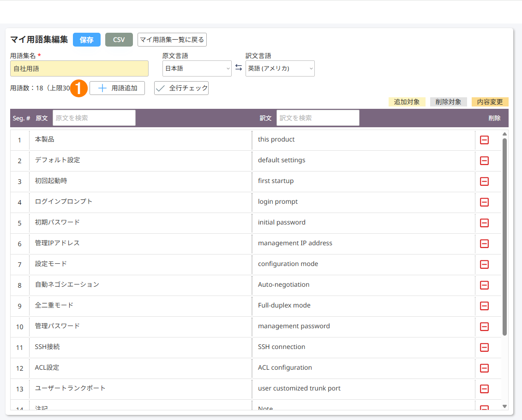522x420 pixels.
Task: Click the scroll down arrow of term list
Action: tap(504, 406)
